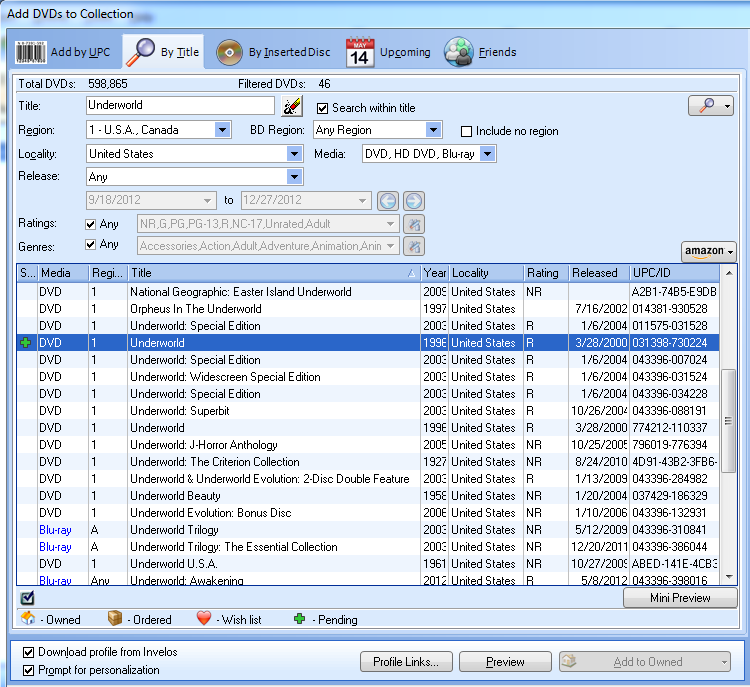Click the disc icon for By Inserted Disc
The image size is (750, 687).
[x=229, y=52]
